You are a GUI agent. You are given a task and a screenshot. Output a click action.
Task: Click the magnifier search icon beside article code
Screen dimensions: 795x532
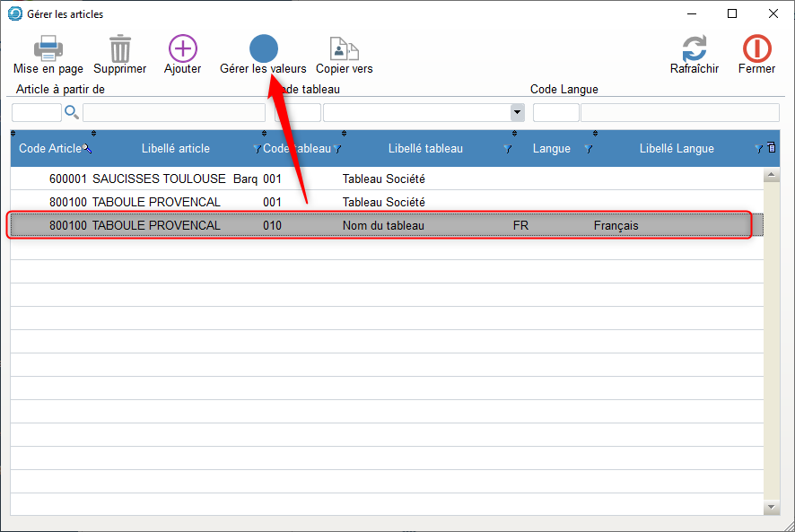[x=72, y=112]
